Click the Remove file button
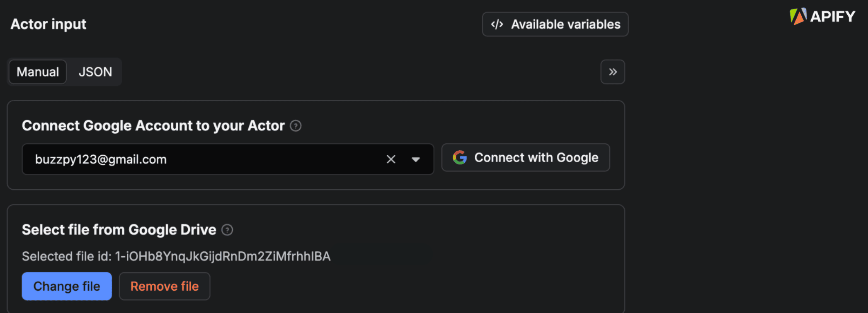Image resolution: width=868 pixels, height=313 pixels. [x=165, y=286]
